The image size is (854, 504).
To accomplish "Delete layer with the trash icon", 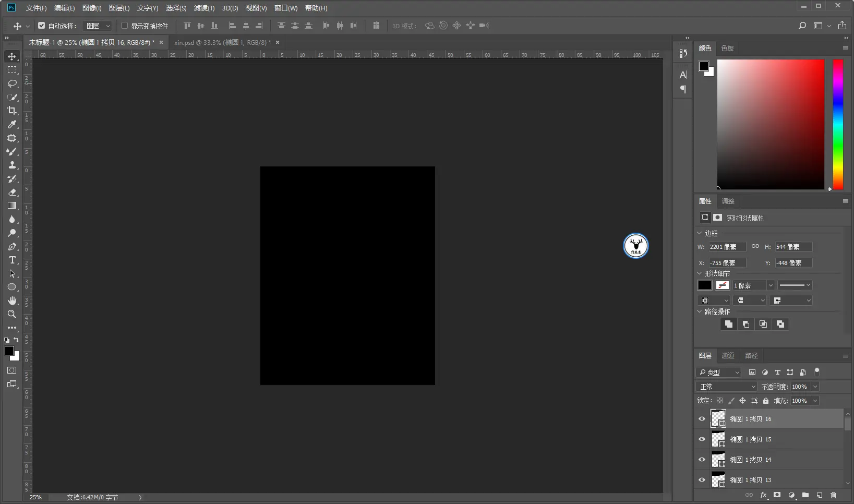I will [833, 495].
